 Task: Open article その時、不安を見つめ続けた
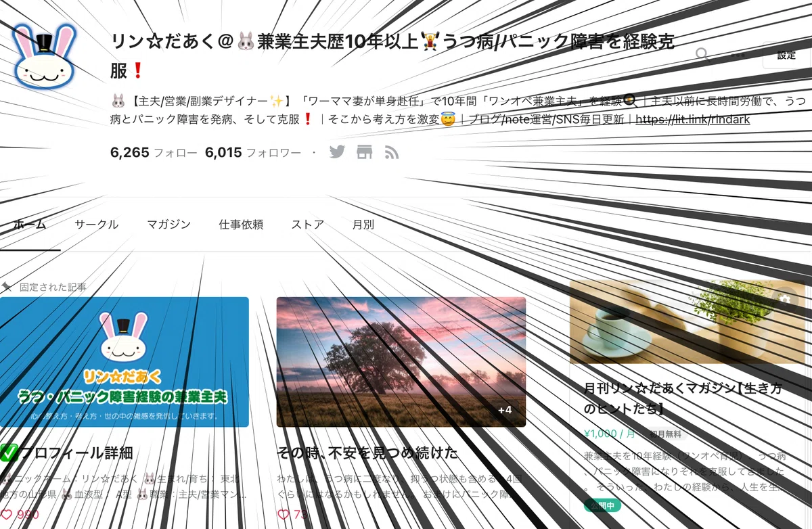(x=367, y=453)
